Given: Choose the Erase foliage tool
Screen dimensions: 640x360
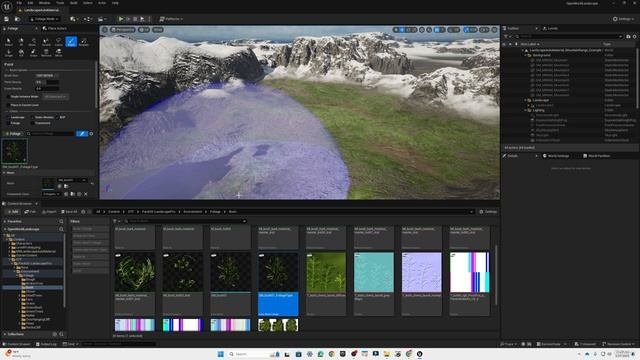Looking at the screenshot, I should 33,53.
